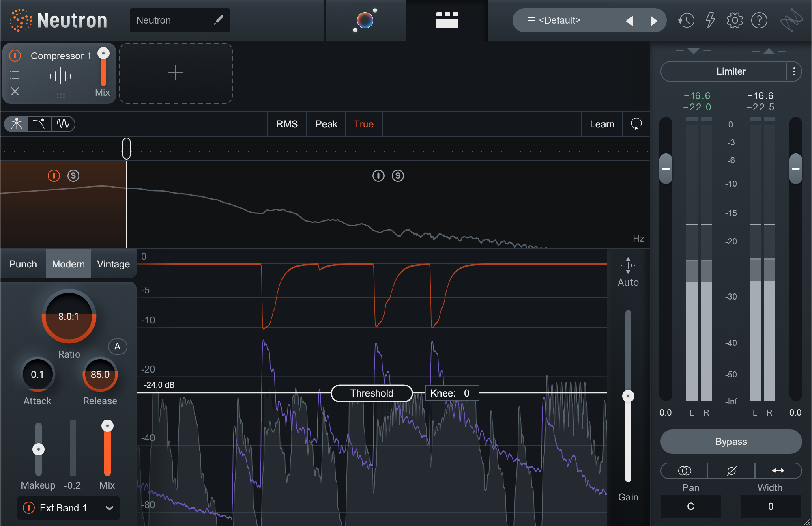Click the input gain collapse arrow above Limiter
The image size is (812, 526).
(x=694, y=51)
